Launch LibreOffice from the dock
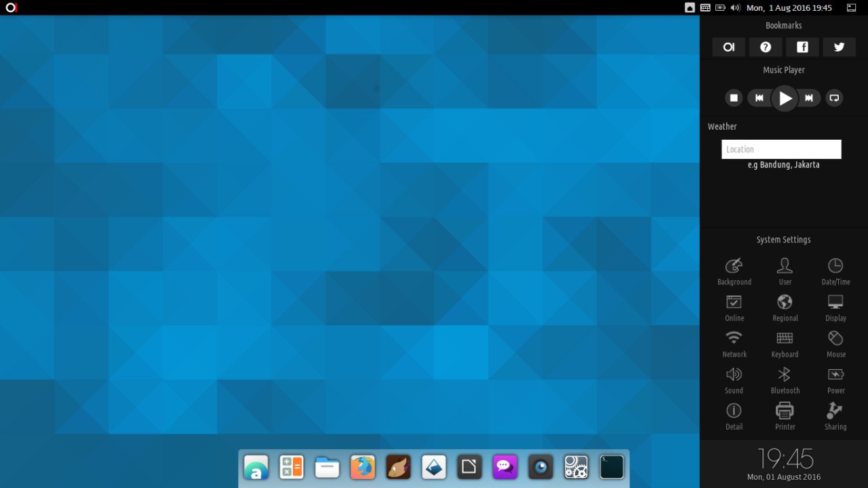 [469, 467]
